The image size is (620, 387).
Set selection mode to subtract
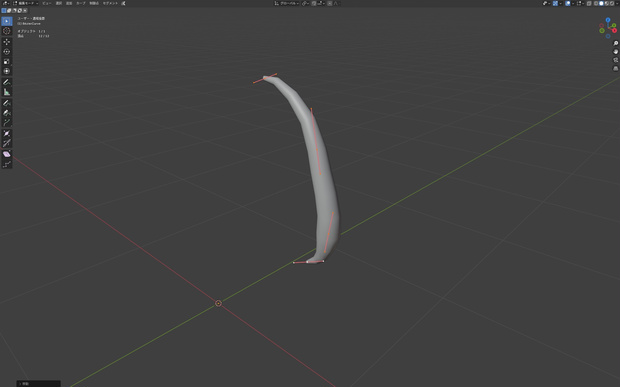[x=14, y=10]
